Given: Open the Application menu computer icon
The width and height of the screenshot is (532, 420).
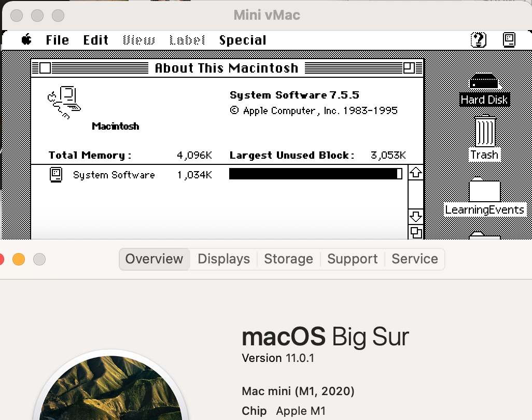Looking at the screenshot, I should point(509,40).
